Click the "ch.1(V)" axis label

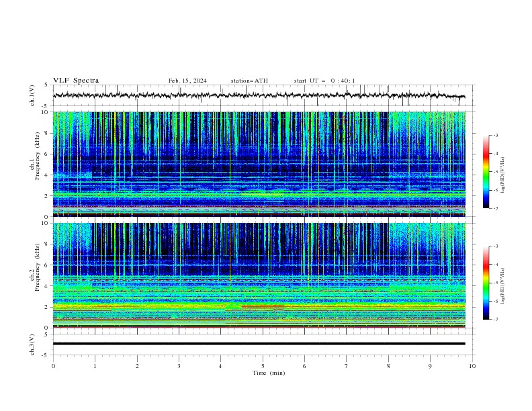(x=32, y=95)
